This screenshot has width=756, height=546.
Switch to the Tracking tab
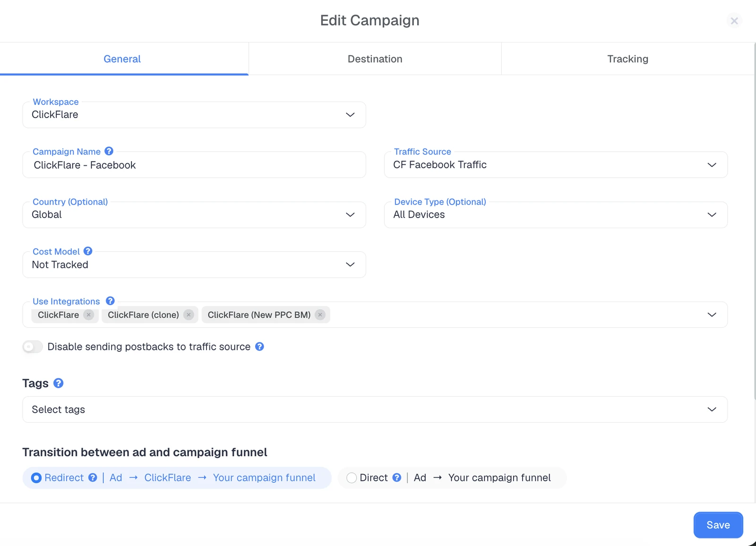pyautogui.click(x=628, y=59)
